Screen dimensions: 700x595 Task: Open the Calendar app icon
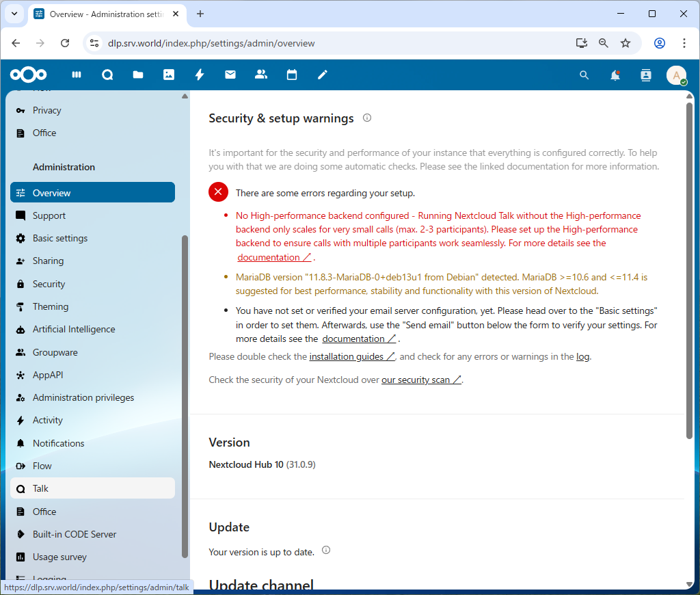point(292,75)
